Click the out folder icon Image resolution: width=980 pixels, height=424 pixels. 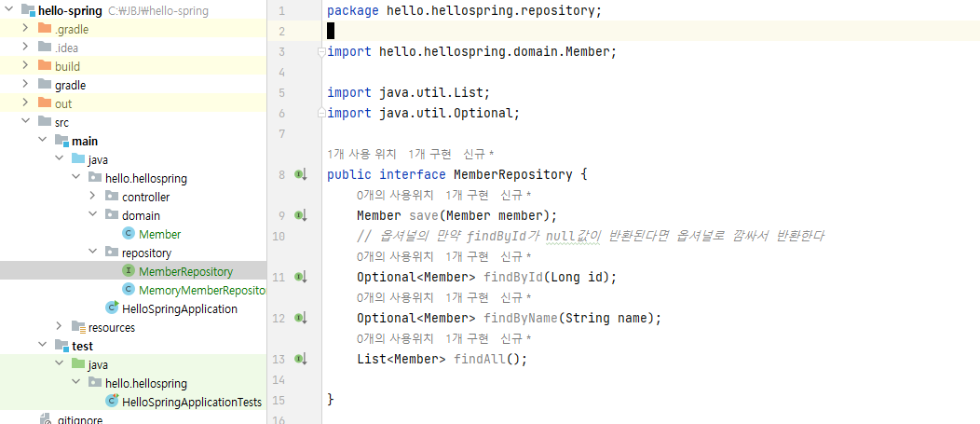45,103
